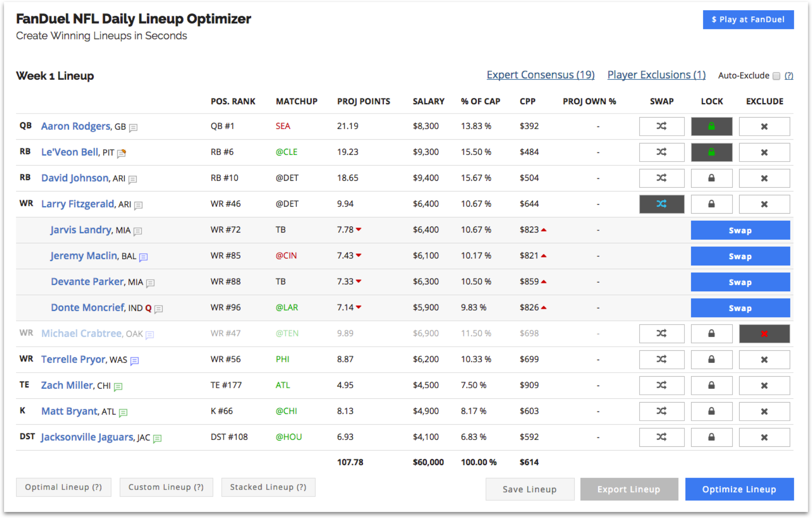Click swap icon for Le'Veon Bell
Viewport: 812px width, 518px height.
[662, 152]
